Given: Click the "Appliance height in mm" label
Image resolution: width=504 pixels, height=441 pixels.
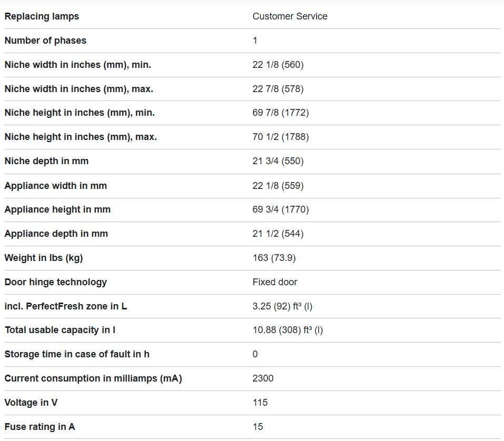Looking at the screenshot, I should tap(57, 209).
